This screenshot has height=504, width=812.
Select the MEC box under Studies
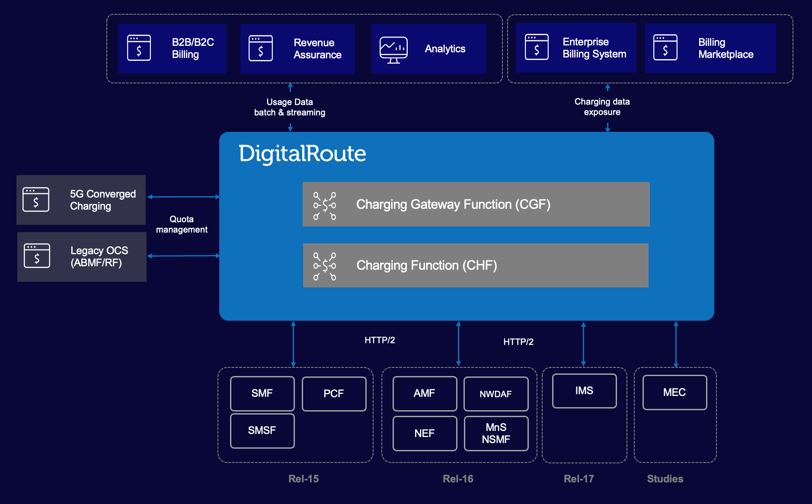coord(674,392)
